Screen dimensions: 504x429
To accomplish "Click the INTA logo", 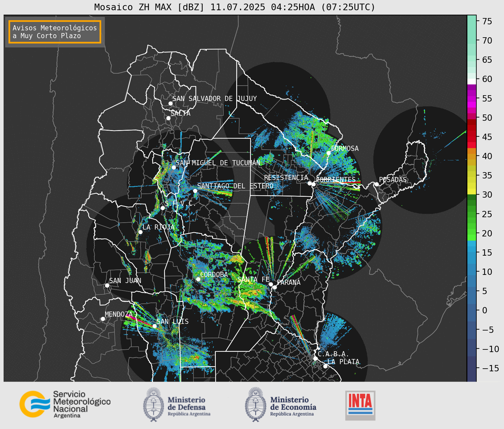I will (x=360, y=405).
